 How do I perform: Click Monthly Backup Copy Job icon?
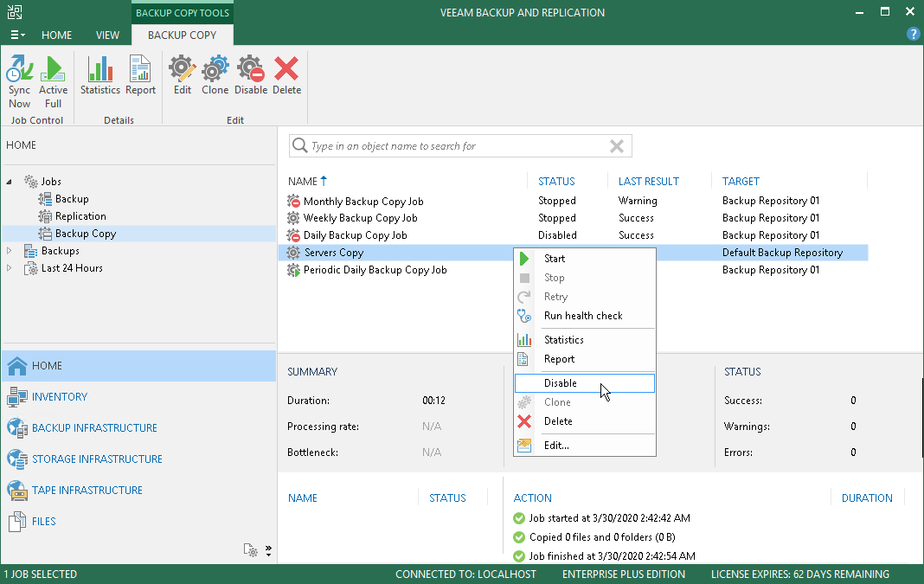click(293, 201)
